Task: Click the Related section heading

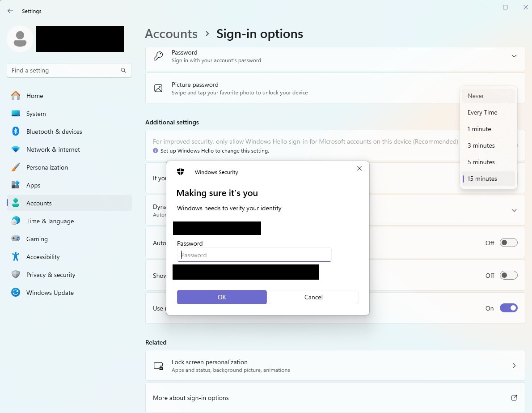Action: coord(156,342)
